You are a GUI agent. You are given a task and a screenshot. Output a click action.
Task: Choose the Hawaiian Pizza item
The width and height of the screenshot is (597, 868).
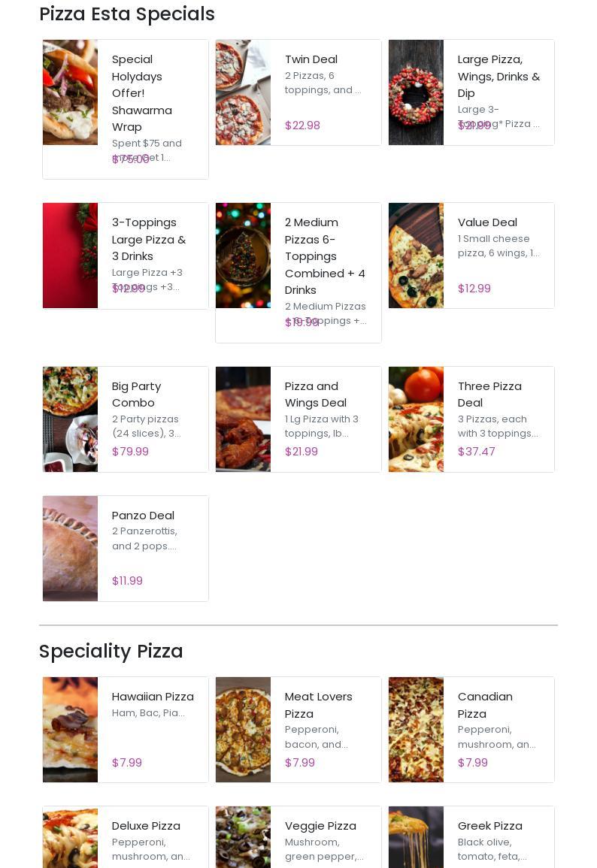click(153, 697)
